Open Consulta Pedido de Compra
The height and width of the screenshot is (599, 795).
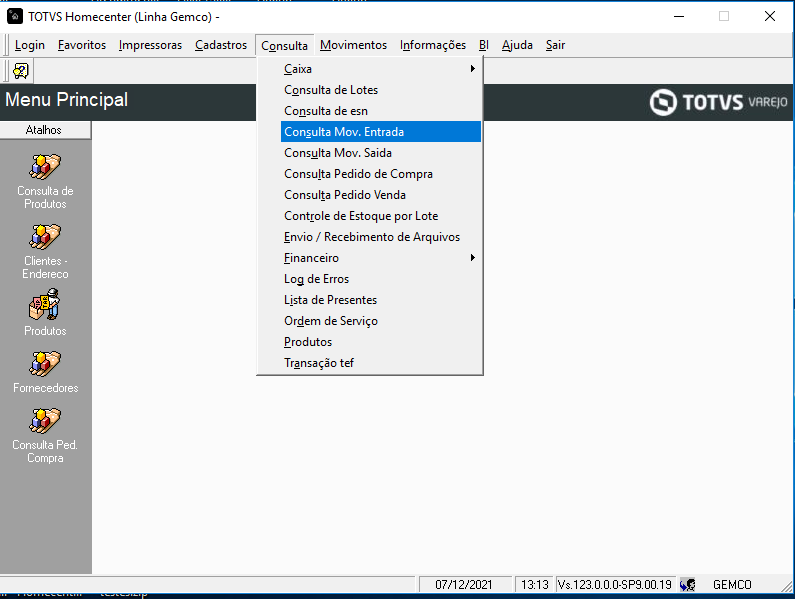pyautogui.click(x=380, y=174)
